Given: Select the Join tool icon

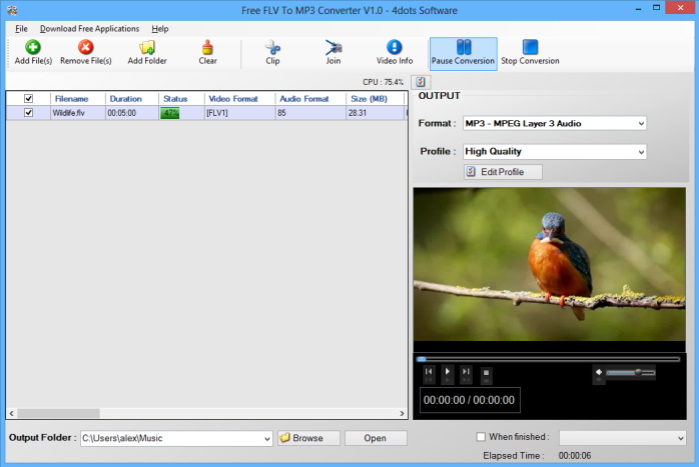Looking at the screenshot, I should point(333,47).
